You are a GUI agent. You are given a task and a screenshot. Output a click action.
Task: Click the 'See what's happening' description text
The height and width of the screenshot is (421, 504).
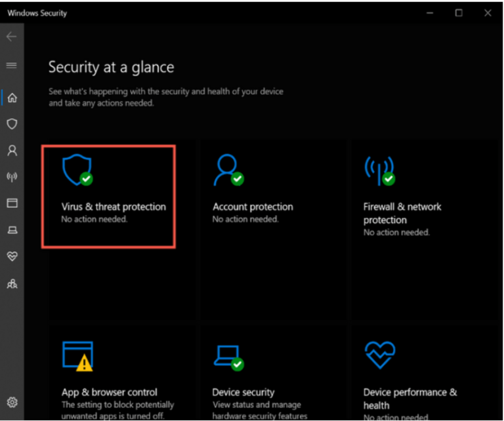click(166, 97)
